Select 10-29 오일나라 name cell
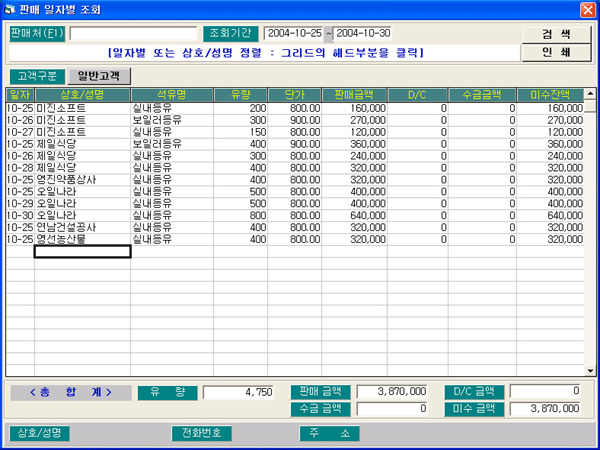The width and height of the screenshot is (600, 450). (x=82, y=203)
